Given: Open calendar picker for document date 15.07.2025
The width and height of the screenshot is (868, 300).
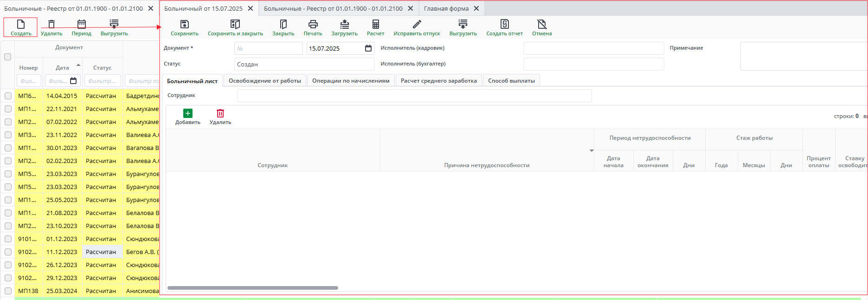Looking at the screenshot, I should 368,48.
